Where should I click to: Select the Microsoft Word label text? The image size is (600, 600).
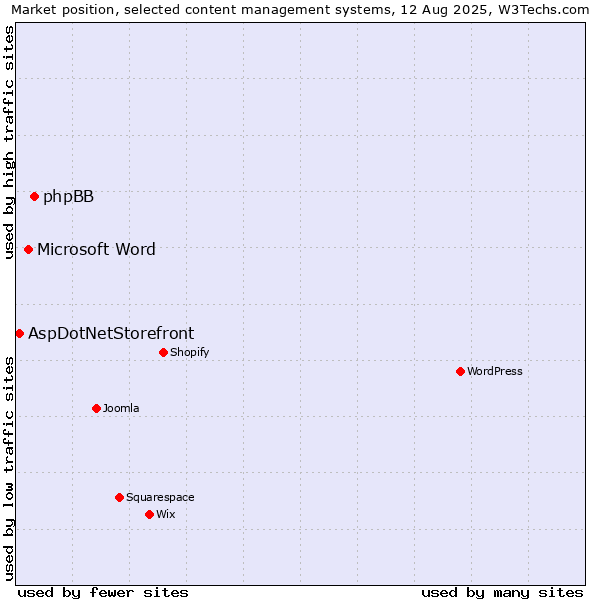point(96,249)
